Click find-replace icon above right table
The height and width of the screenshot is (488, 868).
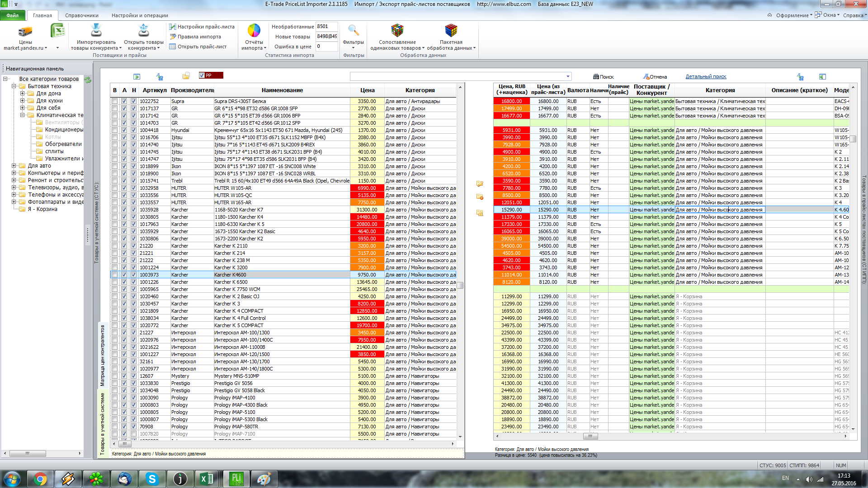point(800,77)
